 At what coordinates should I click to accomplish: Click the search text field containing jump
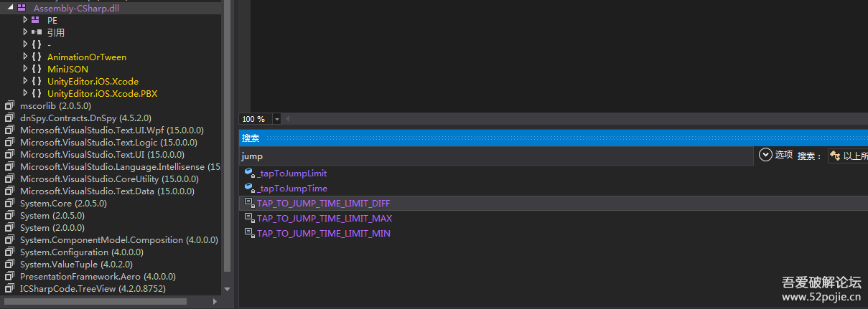[495, 156]
